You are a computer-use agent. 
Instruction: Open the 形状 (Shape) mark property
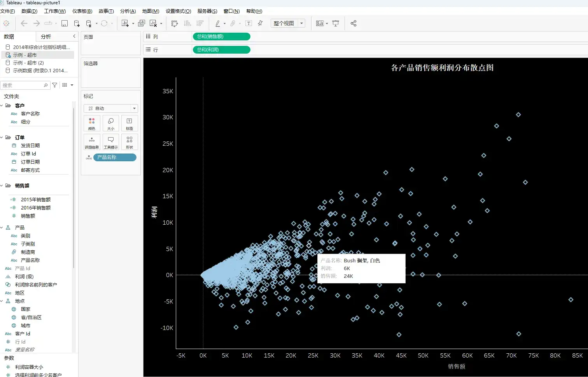[x=129, y=141]
